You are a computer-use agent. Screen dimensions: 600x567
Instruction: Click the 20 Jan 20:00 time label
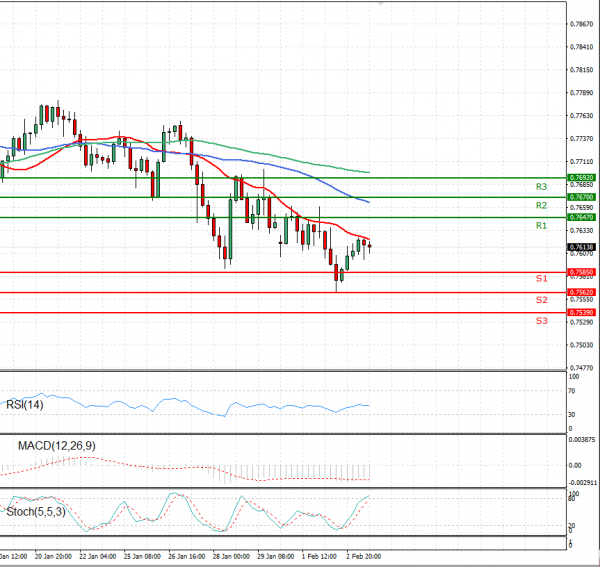[x=53, y=556]
